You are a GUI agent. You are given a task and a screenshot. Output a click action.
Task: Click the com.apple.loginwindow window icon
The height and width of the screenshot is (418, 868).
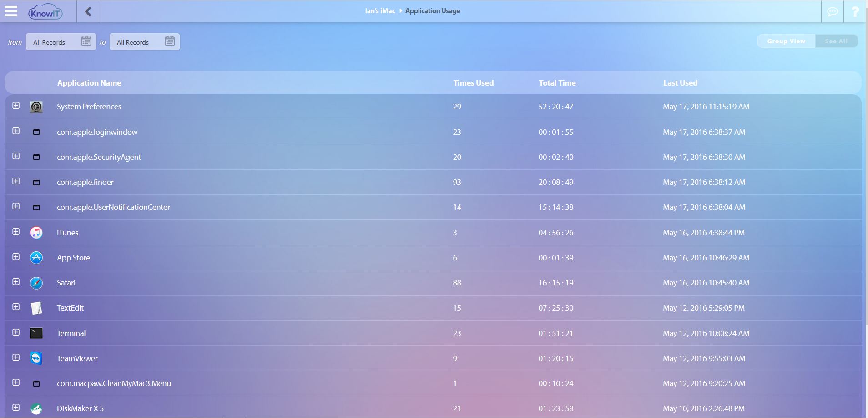36,132
